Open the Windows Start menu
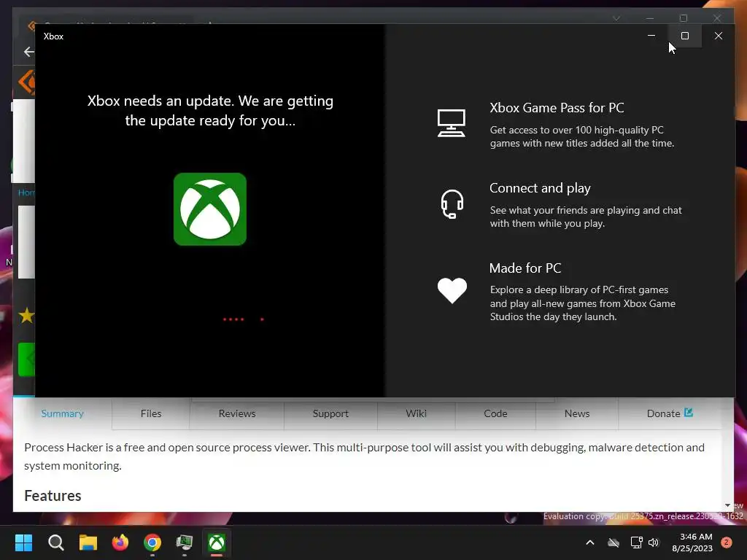The width and height of the screenshot is (747, 560). pyautogui.click(x=23, y=542)
